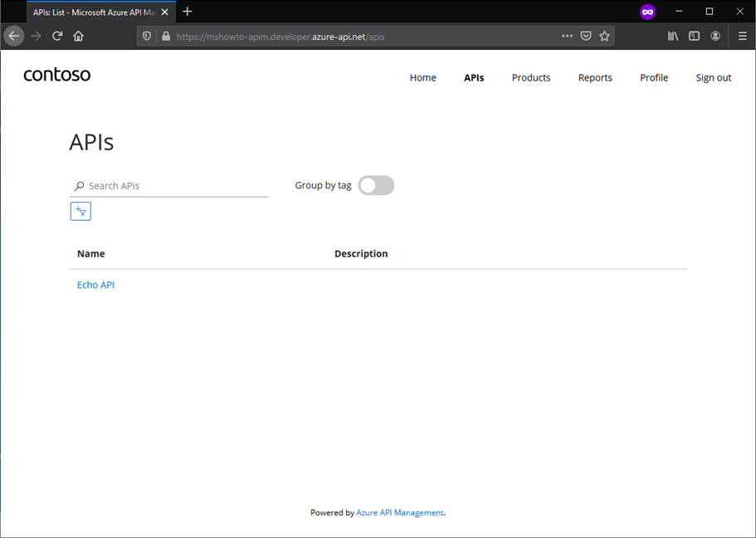The image size is (756, 538).
Task: Click the private browsing mask icon
Action: 647,12
